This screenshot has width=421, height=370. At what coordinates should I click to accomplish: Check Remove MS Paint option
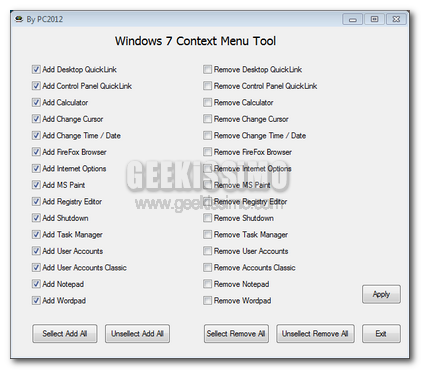[x=207, y=185]
